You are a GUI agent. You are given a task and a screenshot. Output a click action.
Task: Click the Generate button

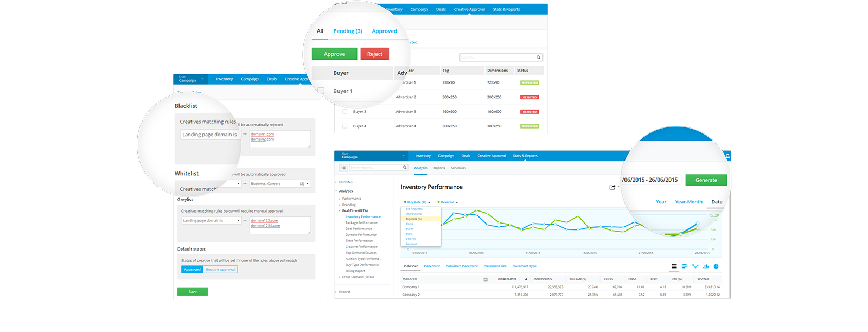click(x=706, y=180)
